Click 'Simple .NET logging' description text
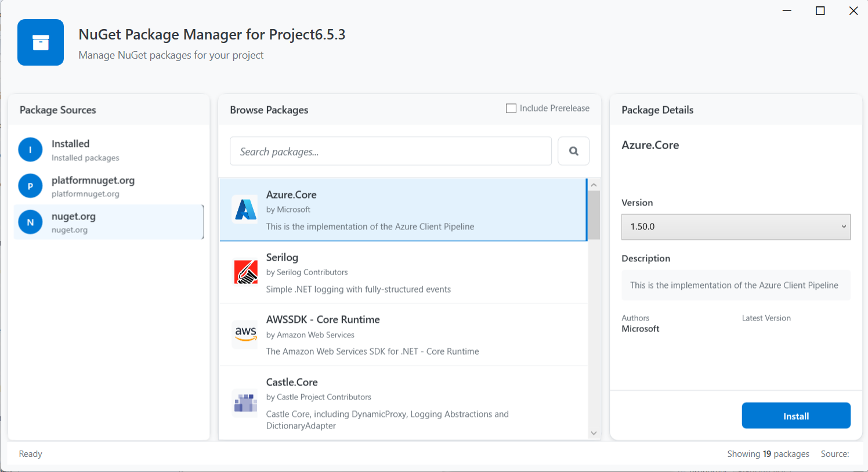868x472 pixels. coord(359,289)
